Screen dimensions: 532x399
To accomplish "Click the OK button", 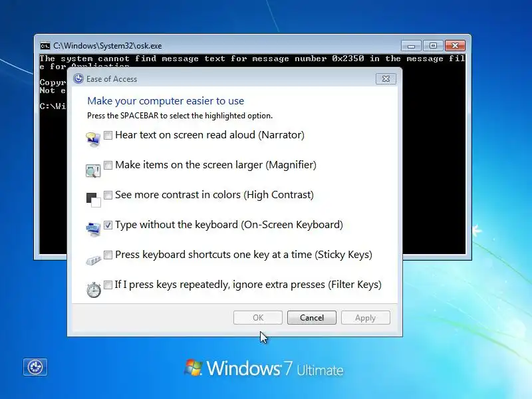I will 258,318.
